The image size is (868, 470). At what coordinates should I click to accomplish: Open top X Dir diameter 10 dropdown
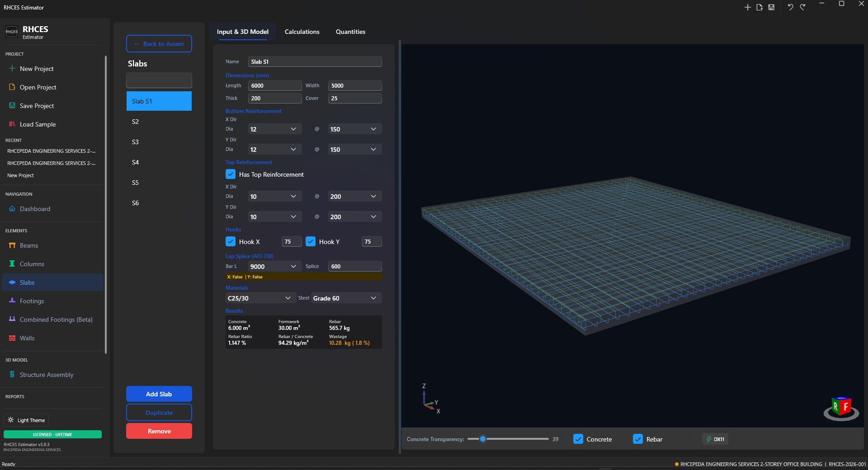point(274,197)
